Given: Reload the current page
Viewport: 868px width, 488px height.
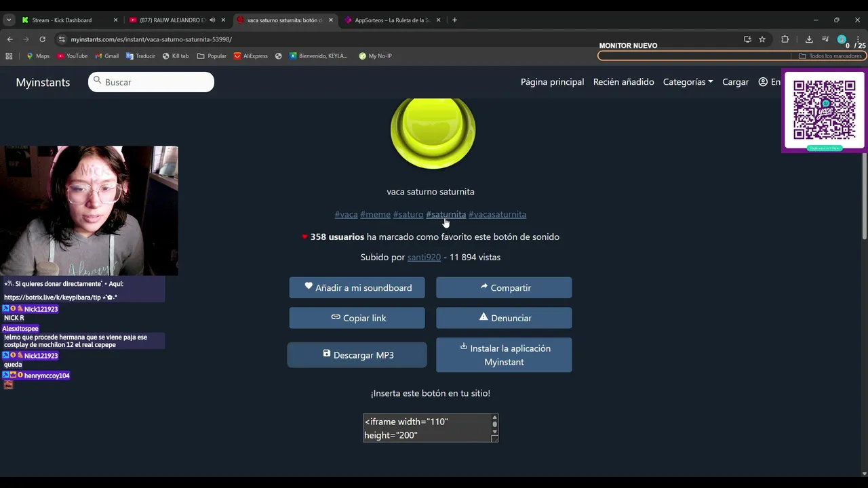Looking at the screenshot, I should click(x=42, y=39).
